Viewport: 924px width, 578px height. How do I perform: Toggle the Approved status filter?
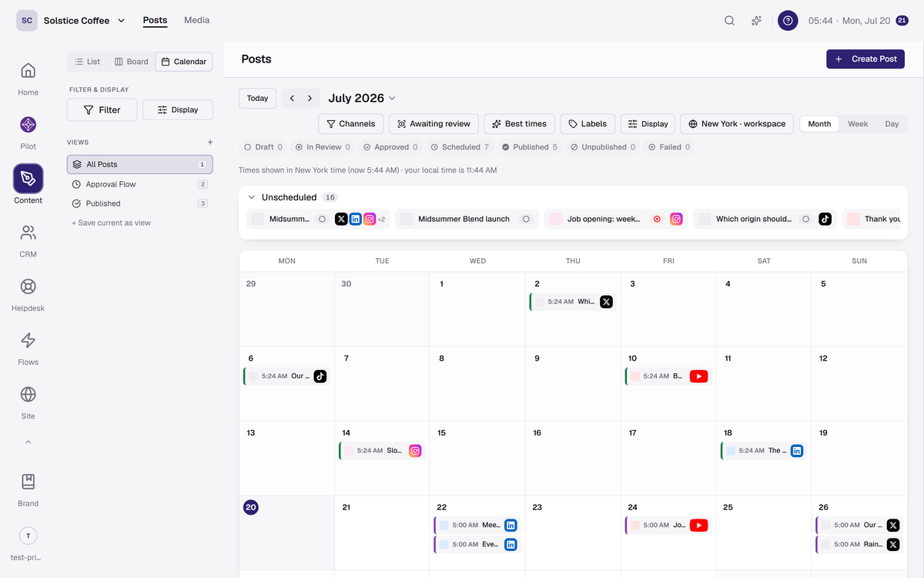tap(390, 146)
